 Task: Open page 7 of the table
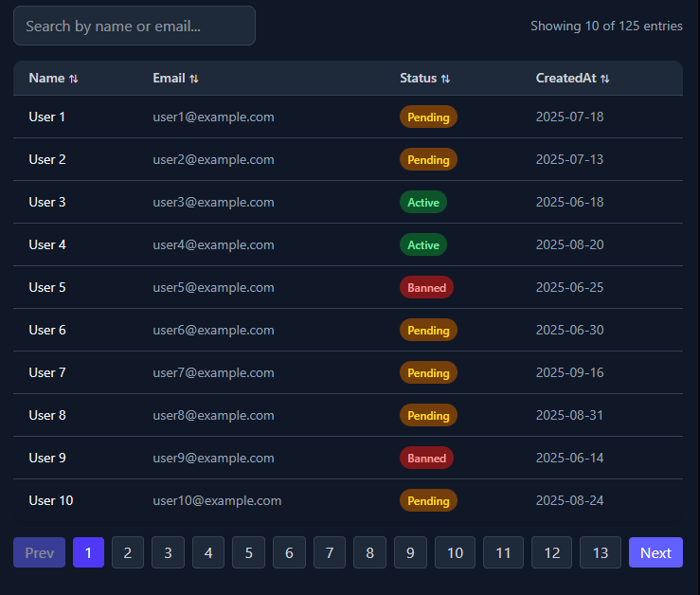(330, 552)
